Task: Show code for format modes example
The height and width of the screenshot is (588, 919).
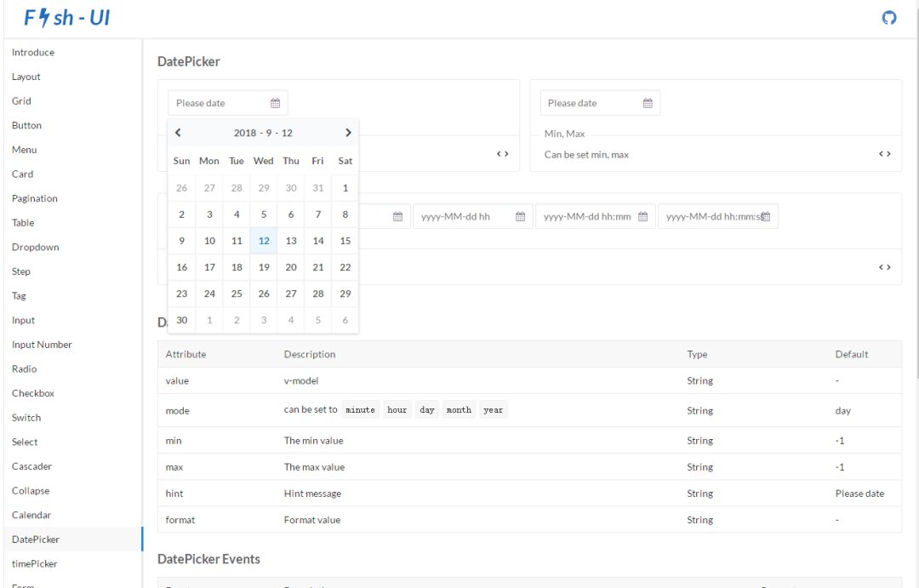Action: (884, 266)
